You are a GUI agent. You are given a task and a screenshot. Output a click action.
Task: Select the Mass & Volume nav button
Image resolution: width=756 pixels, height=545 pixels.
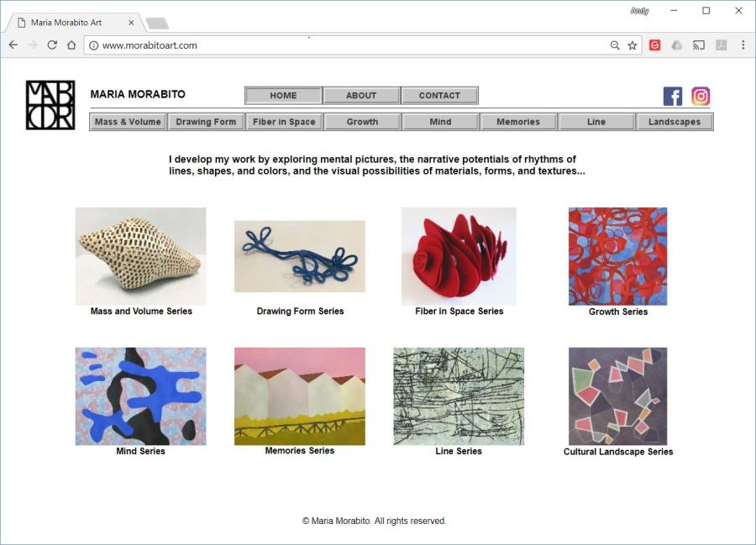click(x=128, y=122)
